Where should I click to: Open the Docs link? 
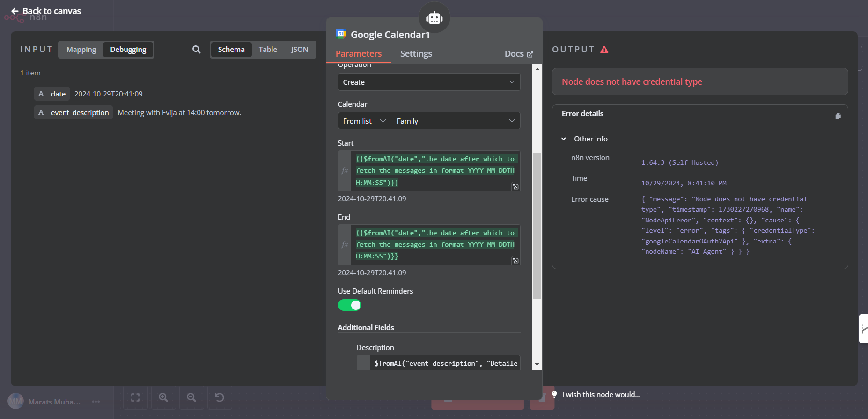(x=518, y=54)
